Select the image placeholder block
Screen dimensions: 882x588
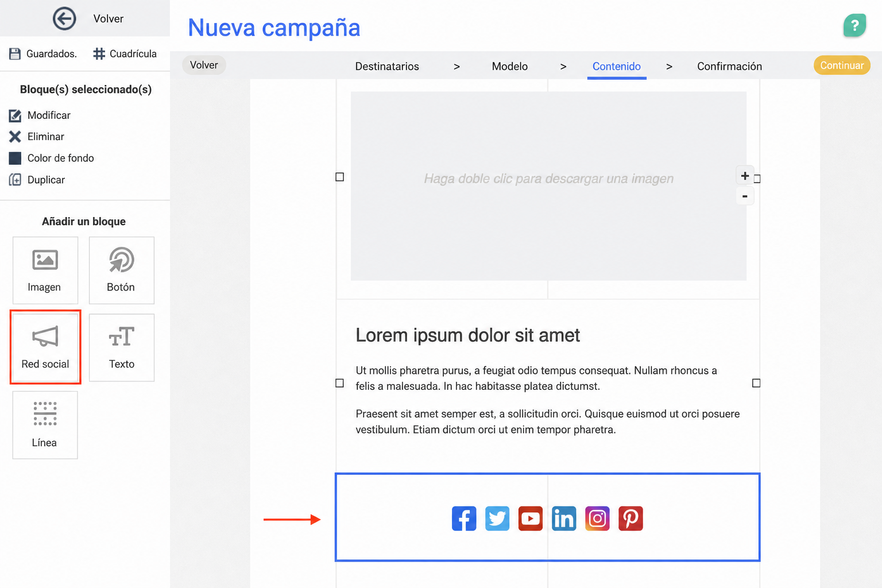(x=548, y=186)
